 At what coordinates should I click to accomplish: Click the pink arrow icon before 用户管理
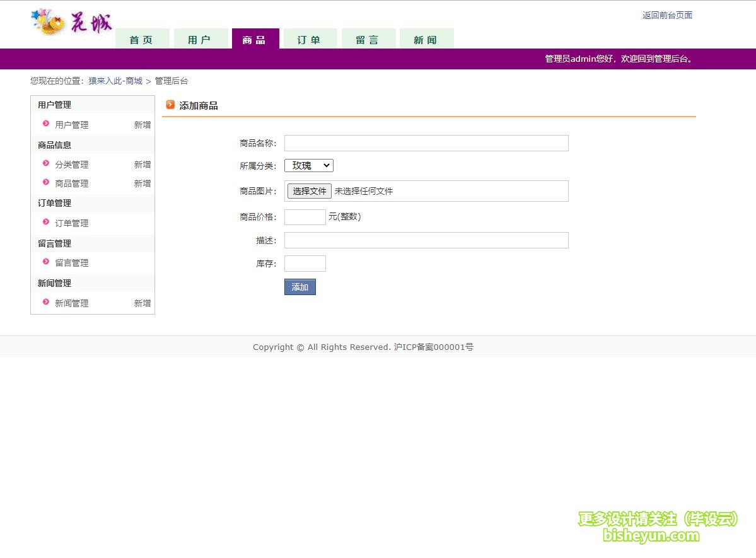pos(46,125)
